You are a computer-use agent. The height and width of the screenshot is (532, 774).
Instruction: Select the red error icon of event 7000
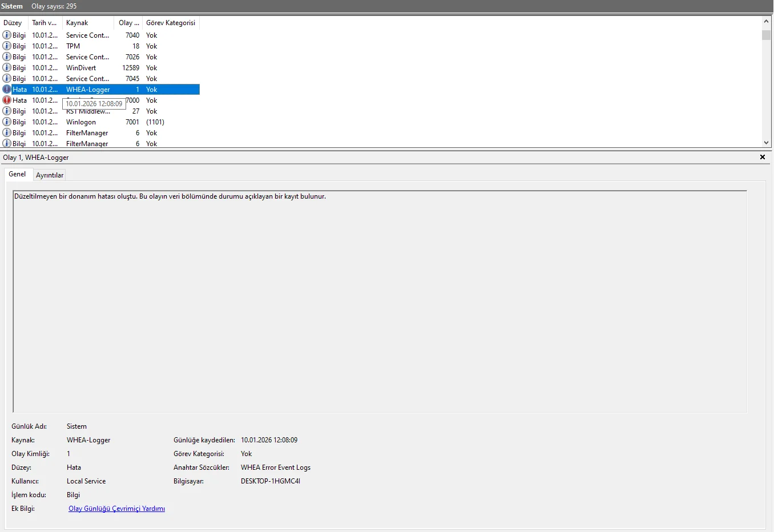[x=7, y=100]
